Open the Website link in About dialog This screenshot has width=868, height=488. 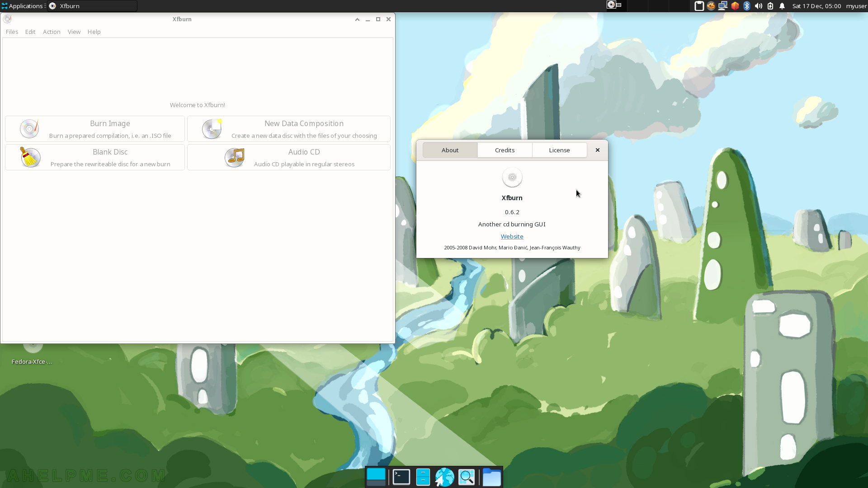[512, 236]
